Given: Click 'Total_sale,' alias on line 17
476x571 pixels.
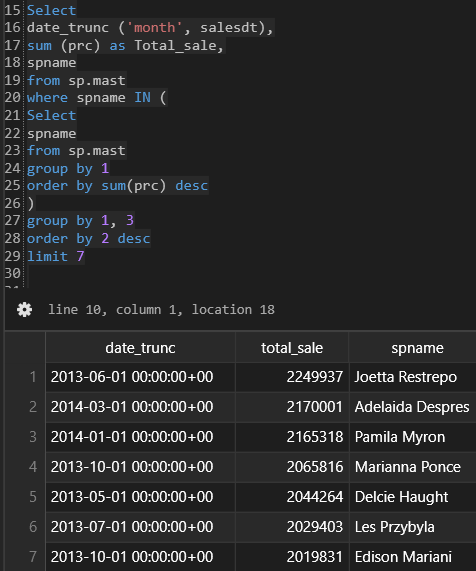Looking at the screenshot, I should [179, 46].
